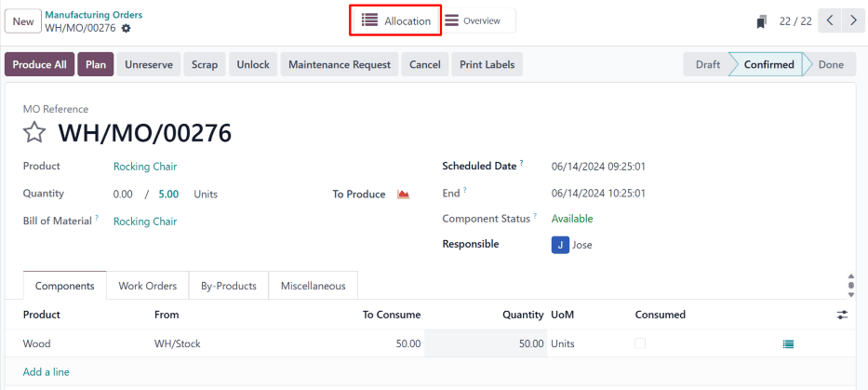
Task: Click the Jose avatar icon
Action: [560, 245]
